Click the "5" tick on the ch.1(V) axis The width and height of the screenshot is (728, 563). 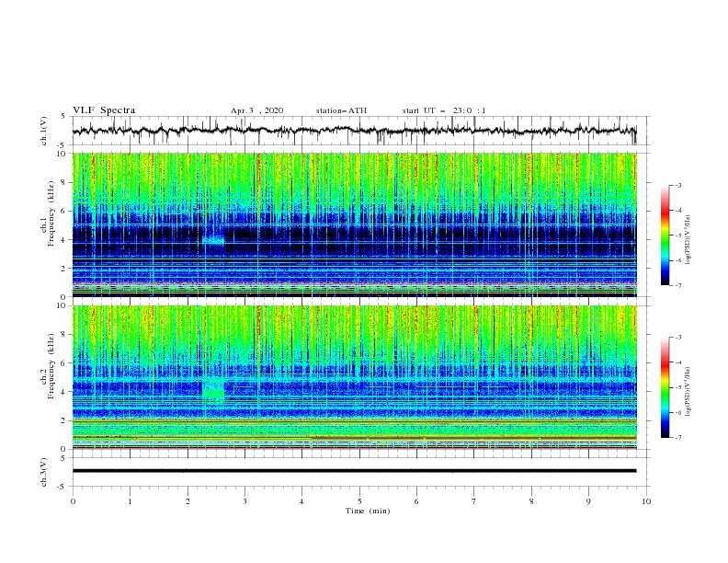coord(63,117)
